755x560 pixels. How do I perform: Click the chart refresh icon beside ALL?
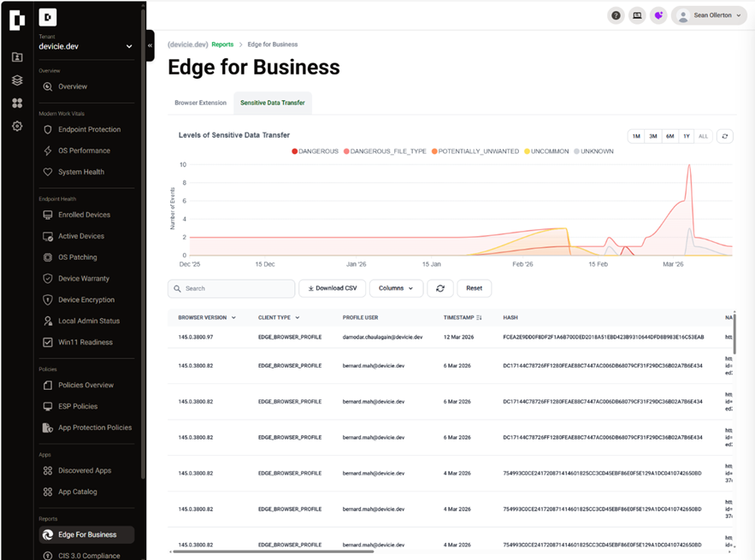click(724, 135)
